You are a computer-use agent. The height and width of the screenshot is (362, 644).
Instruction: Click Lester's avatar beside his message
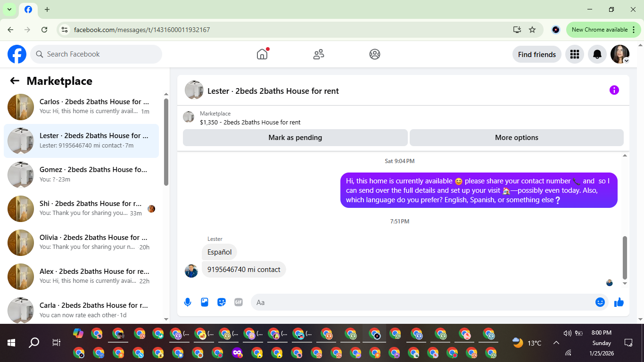click(x=191, y=271)
